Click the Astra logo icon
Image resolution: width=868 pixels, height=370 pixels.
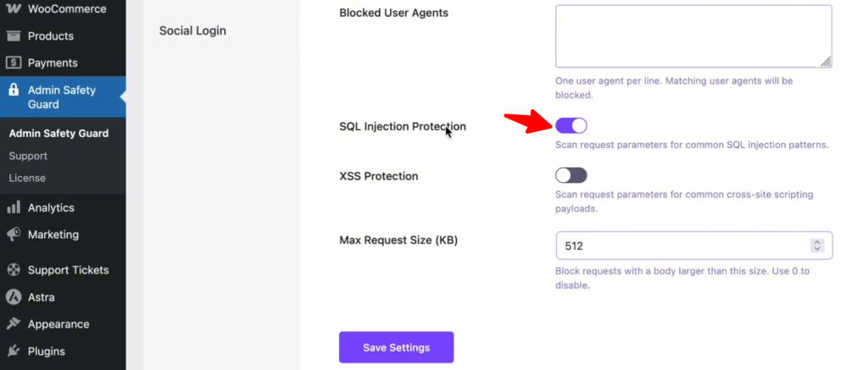pyautogui.click(x=13, y=297)
